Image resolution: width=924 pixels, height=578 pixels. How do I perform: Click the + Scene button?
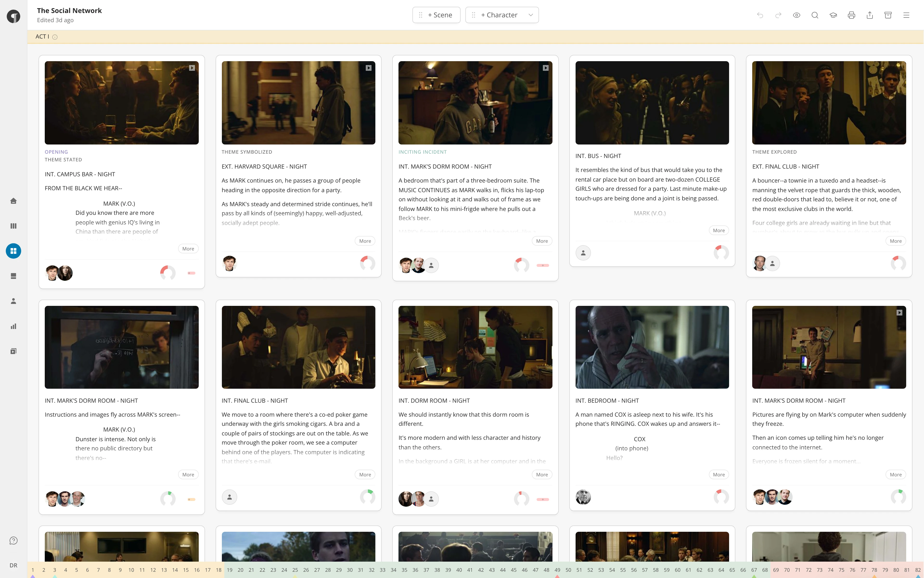tap(436, 15)
